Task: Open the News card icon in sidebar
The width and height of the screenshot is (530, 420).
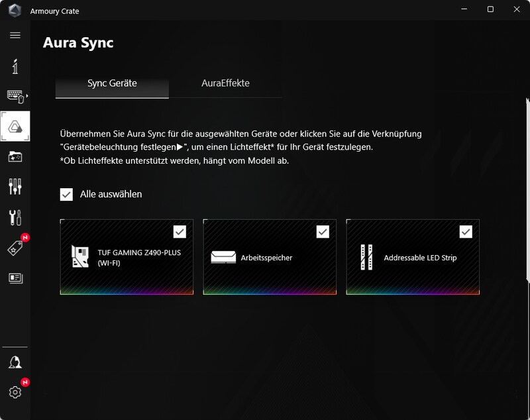Action: [x=15, y=278]
